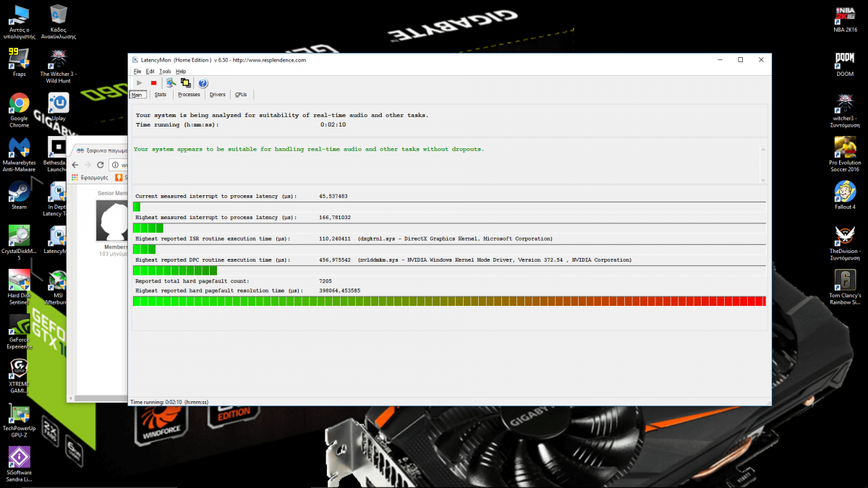868x488 pixels.
Task: Click scroll-down arrow in the conclusion text box
Action: tap(762, 179)
